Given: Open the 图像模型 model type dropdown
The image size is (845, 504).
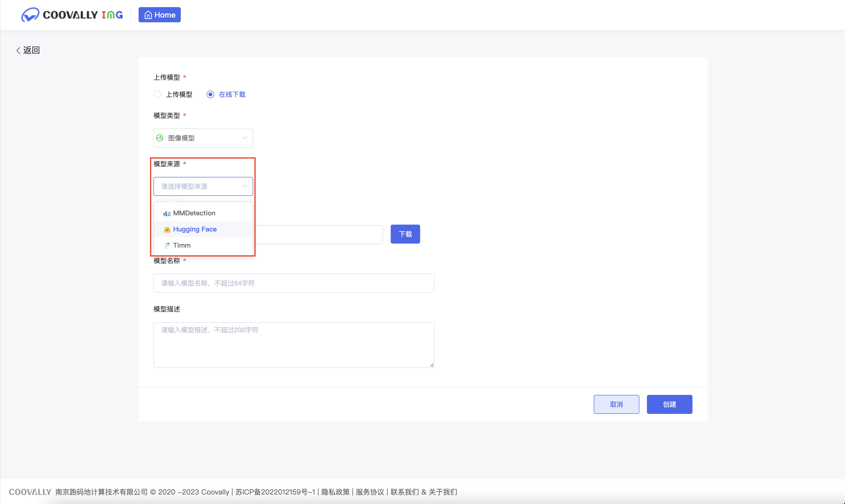Looking at the screenshot, I should tap(203, 138).
